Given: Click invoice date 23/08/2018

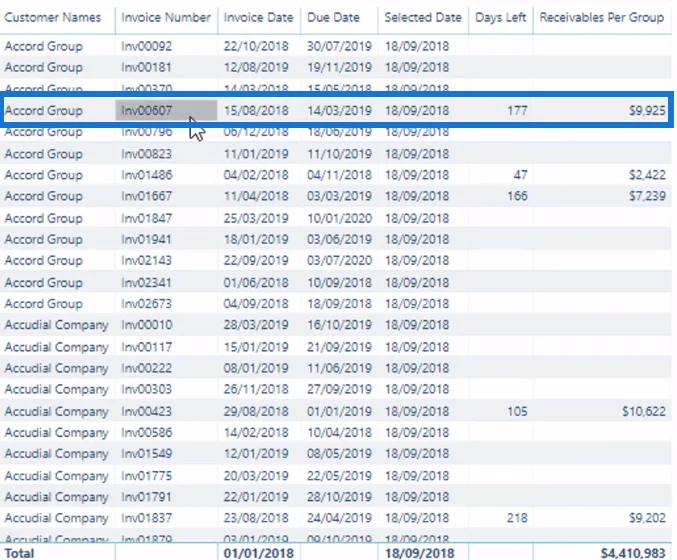Looking at the screenshot, I should pos(256,518).
